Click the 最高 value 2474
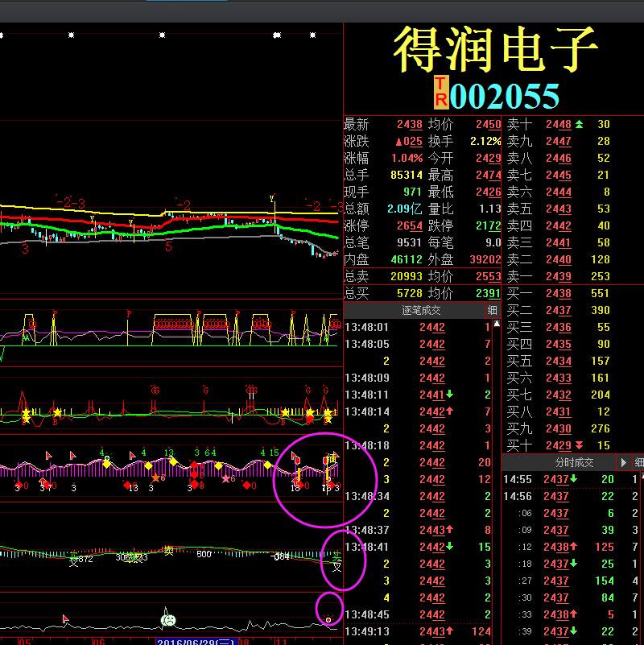 (488, 175)
